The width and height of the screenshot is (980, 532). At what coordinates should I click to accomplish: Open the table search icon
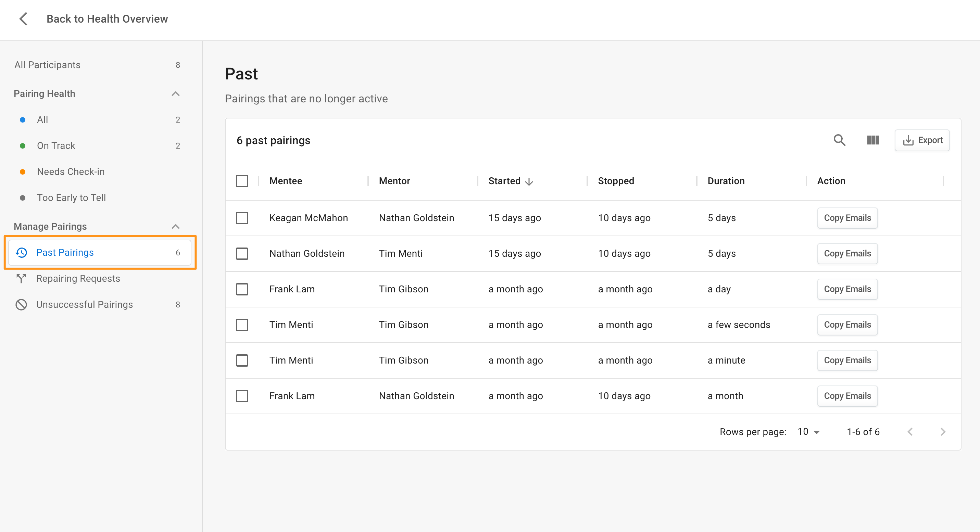(839, 140)
